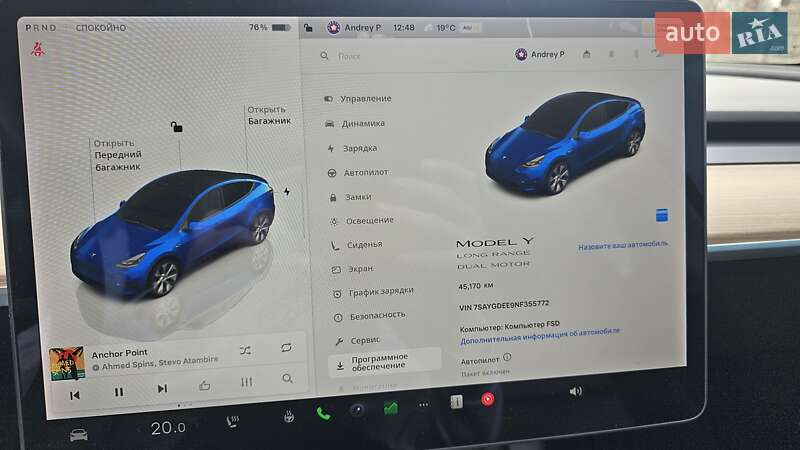Tap the Назовите ваш автомобиль link
Image resolution: width=800 pixels, height=450 pixels.
(622, 244)
